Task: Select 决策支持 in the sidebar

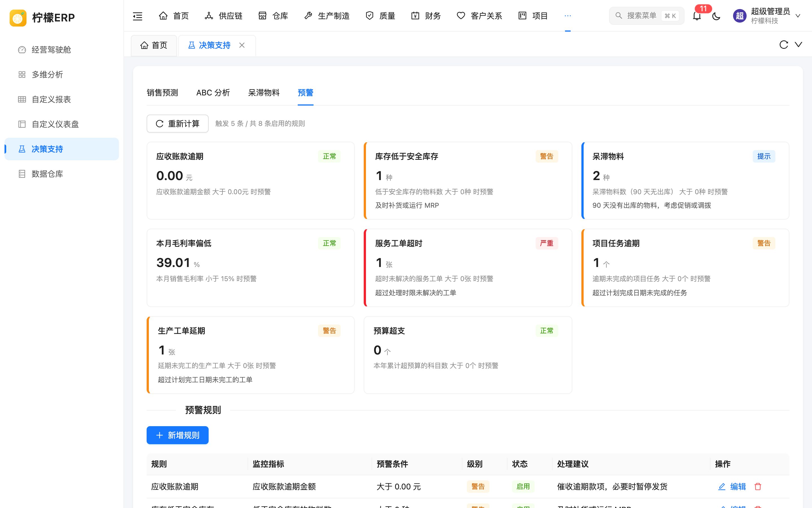Action: 62,149
